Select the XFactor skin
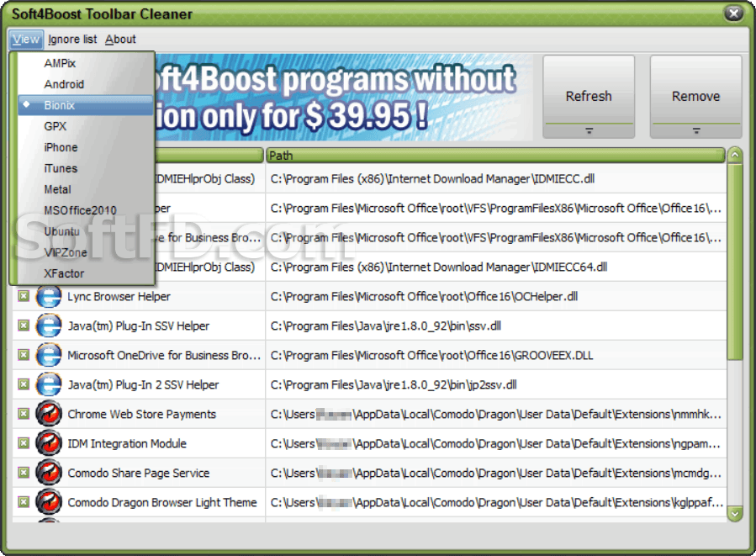The image size is (756, 556). (x=86, y=273)
